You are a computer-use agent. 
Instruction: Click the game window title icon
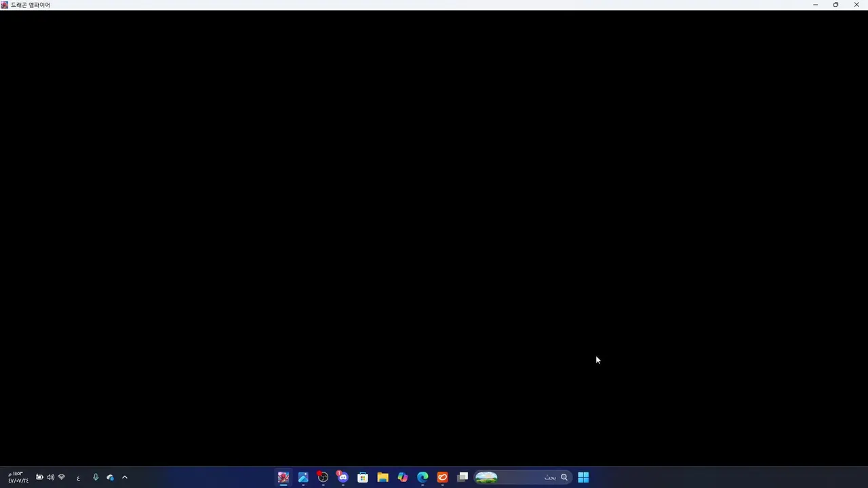4,5
